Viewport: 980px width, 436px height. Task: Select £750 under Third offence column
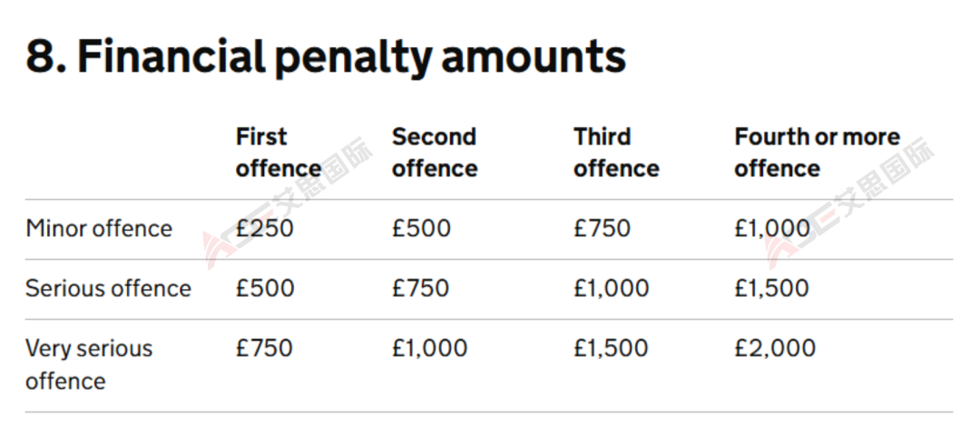(x=602, y=228)
